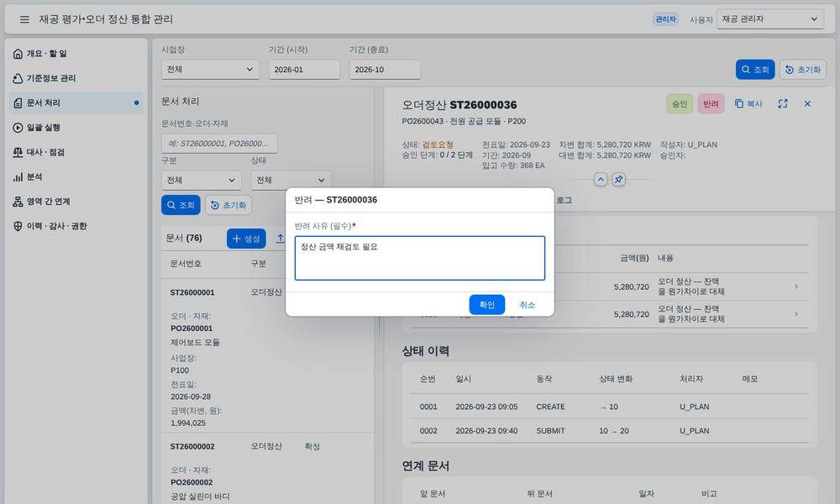Click the shield icon beside 이력 · 감사 · 권한

pyautogui.click(x=18, y=226)
